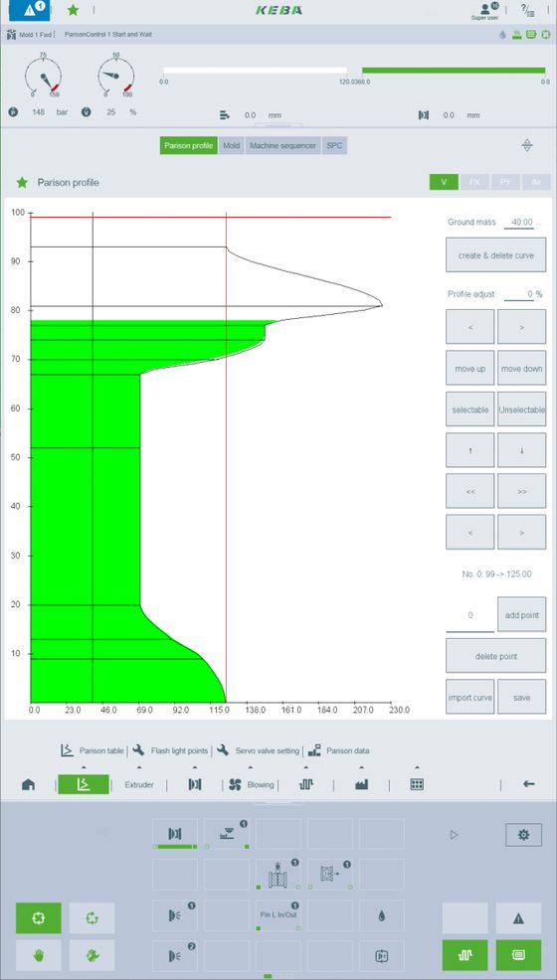Open the Machine sequencer tab
Image resolution: width=557 pixels, height=980 pixels.
click(283, 146)
